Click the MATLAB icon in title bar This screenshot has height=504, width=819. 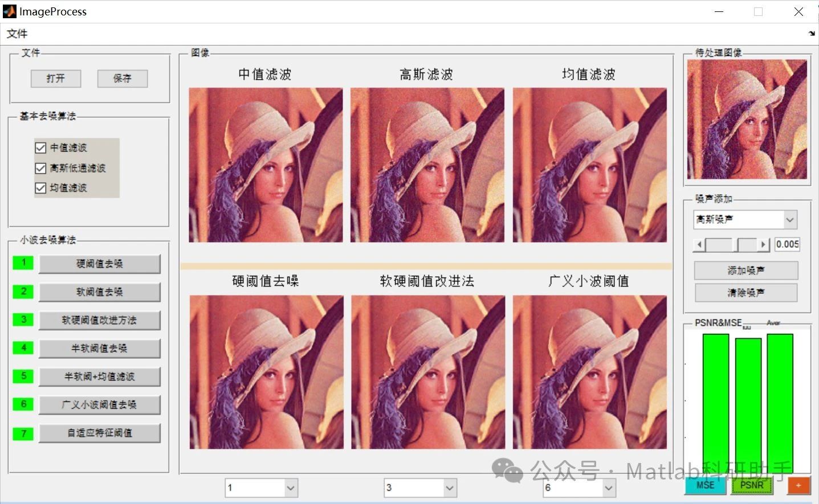[9, 11]
